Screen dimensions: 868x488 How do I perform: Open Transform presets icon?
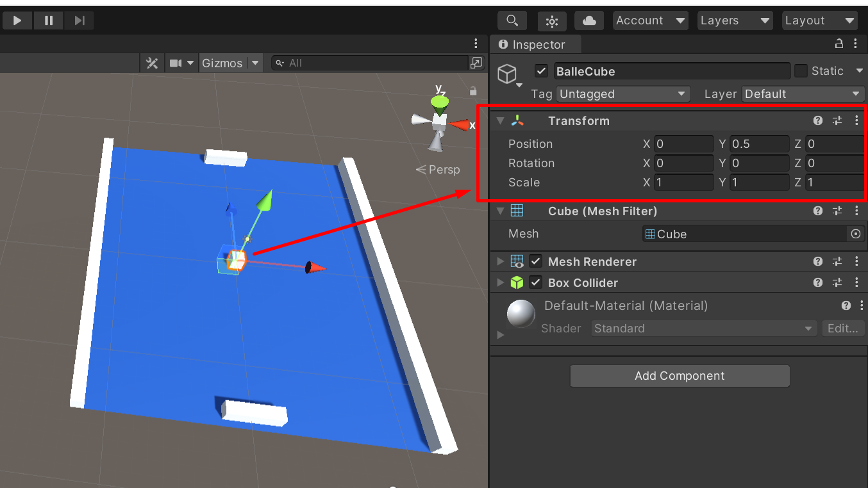coord(837,121)
